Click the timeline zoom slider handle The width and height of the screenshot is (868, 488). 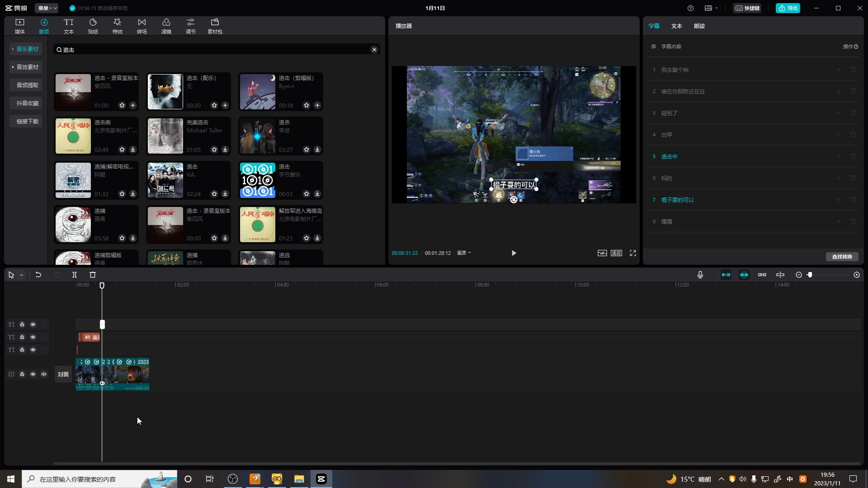point(810,275)
